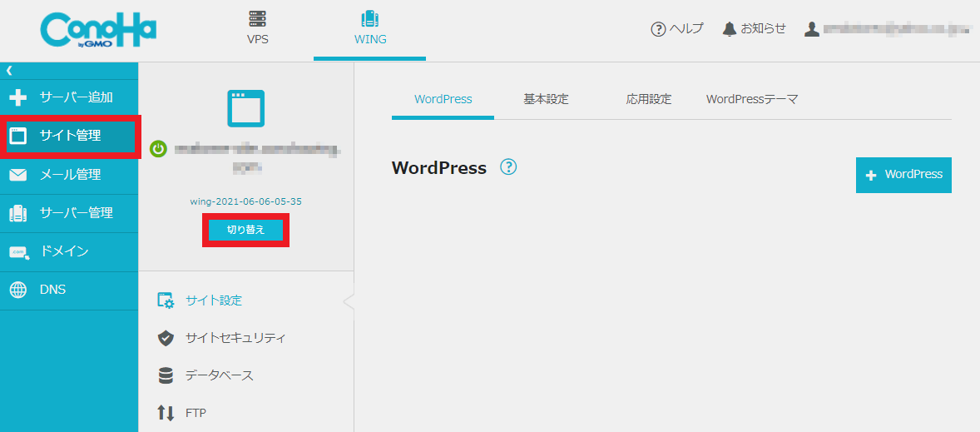Click the help icon beside WordPress heading
The width and height of the screenshot is (980, 432).
tap(509, 167)
